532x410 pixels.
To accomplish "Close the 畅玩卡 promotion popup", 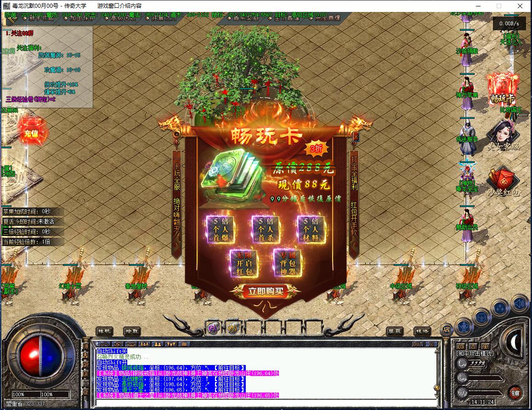I will click(356, 137).
